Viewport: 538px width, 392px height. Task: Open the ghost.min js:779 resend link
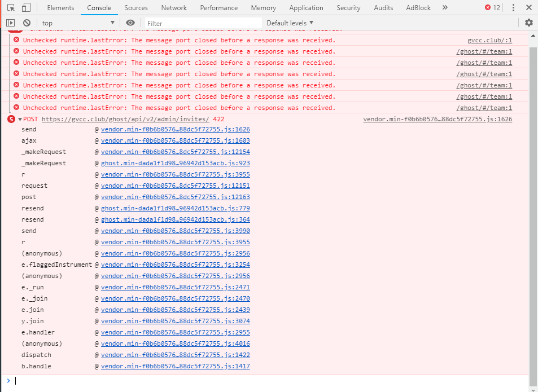(x=176, y=208)
